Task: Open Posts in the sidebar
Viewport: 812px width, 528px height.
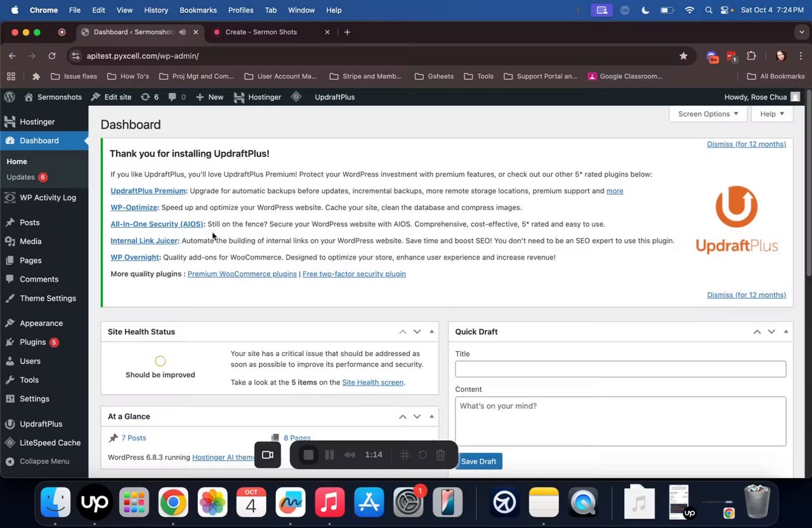Action: pyautogui.click(x=44, y=223)
